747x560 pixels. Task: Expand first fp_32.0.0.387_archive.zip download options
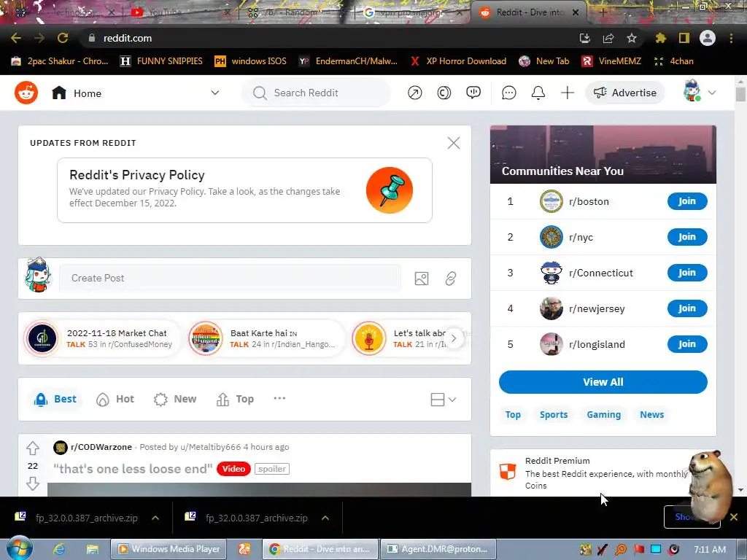[x=155, y=518]
